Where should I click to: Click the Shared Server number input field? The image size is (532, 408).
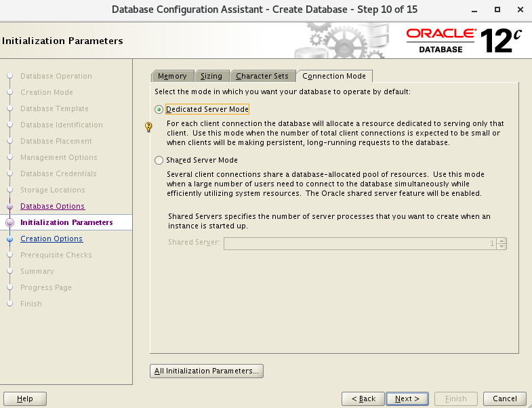coord(359,243)
